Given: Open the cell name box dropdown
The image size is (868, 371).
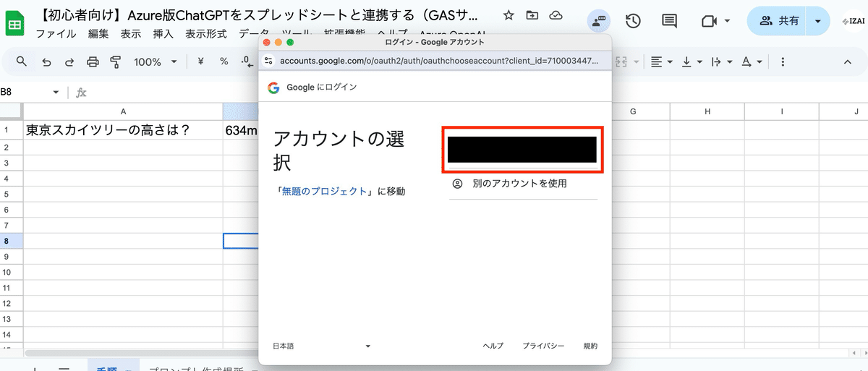Looking at the screenshot, I should pos(56,93).
